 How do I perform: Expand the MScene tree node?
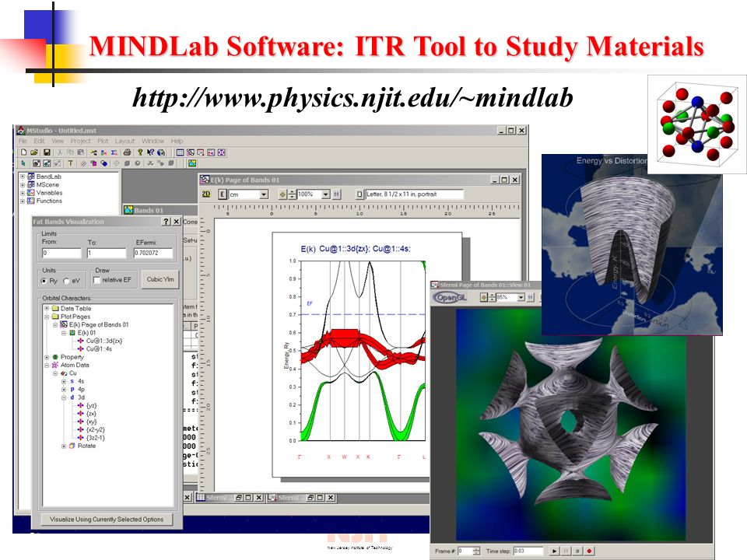point(22,185)
